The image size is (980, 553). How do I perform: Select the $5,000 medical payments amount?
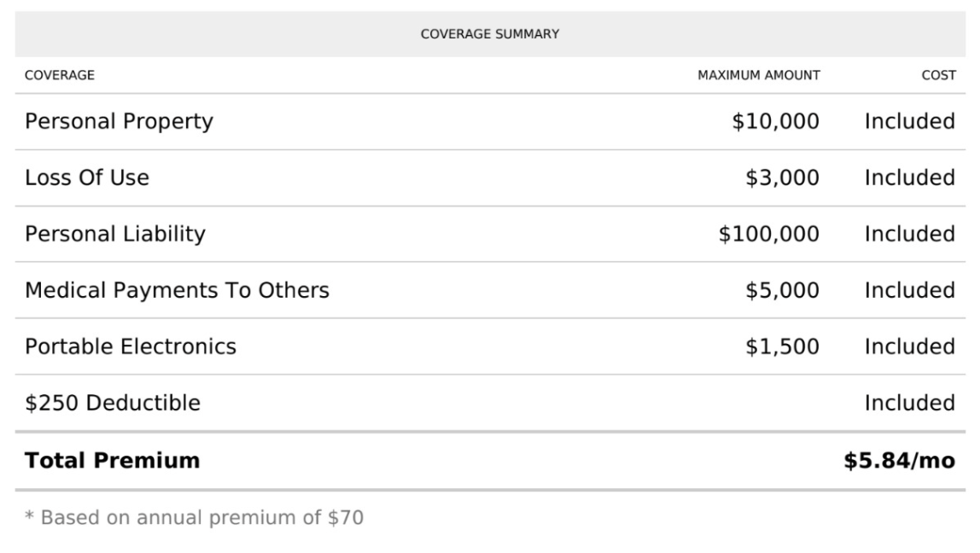tap(782, 290)
